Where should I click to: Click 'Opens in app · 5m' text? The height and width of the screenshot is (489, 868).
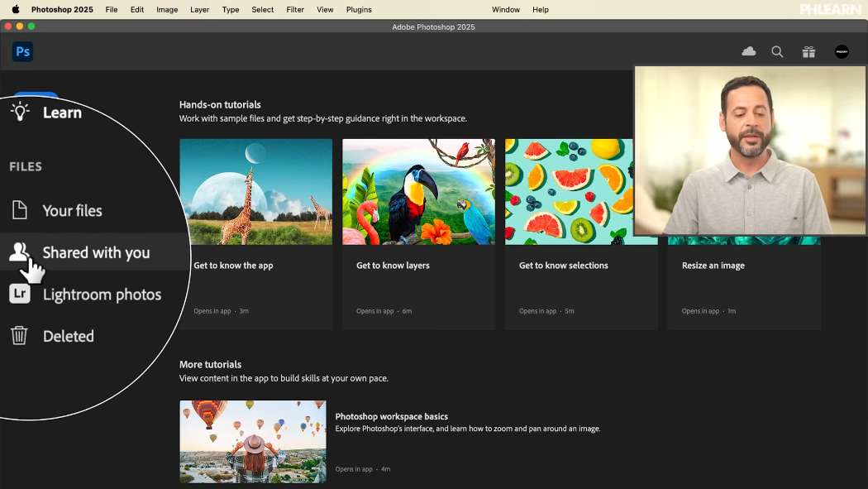click(546, 311)
